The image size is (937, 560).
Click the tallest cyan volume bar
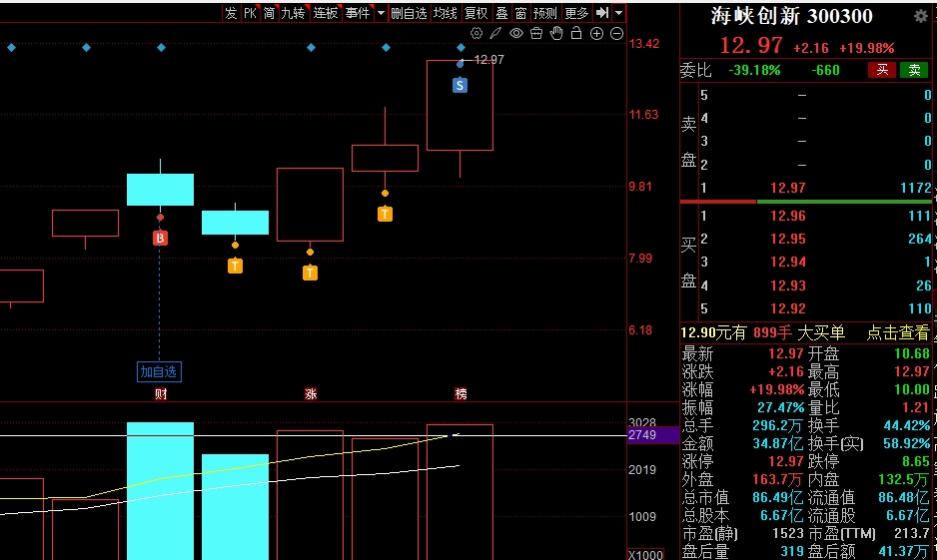[x=160, y=491]
